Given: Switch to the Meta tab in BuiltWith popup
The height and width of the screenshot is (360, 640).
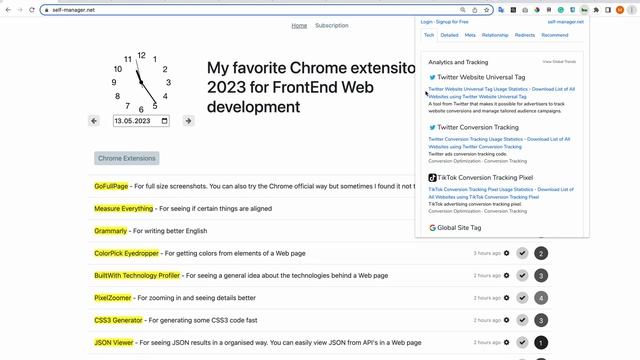Looking at the screenshot, I should (470, 35).
